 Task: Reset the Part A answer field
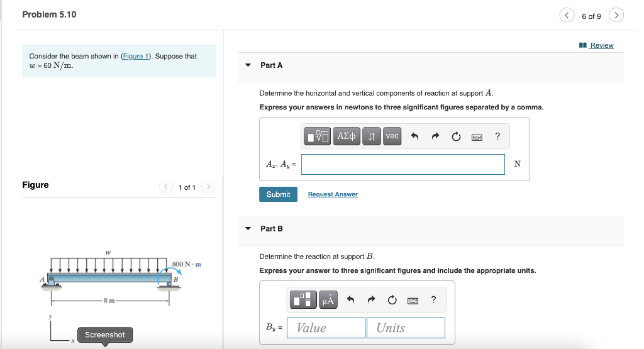pos(456,136)
